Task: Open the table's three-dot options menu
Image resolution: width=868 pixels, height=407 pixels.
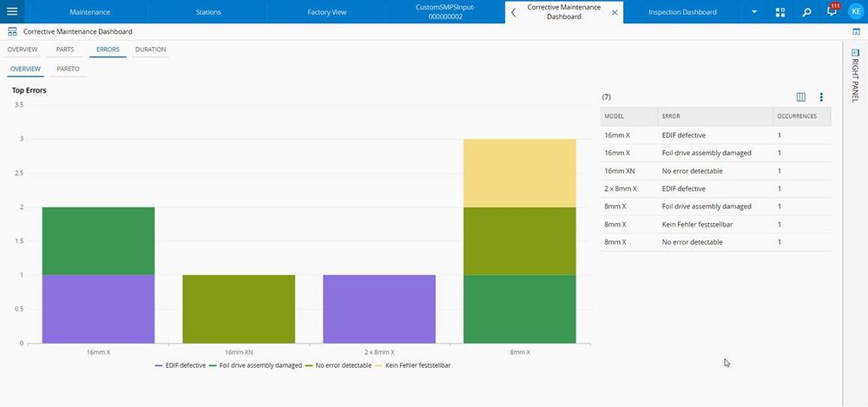Action: tap(821, 97)
